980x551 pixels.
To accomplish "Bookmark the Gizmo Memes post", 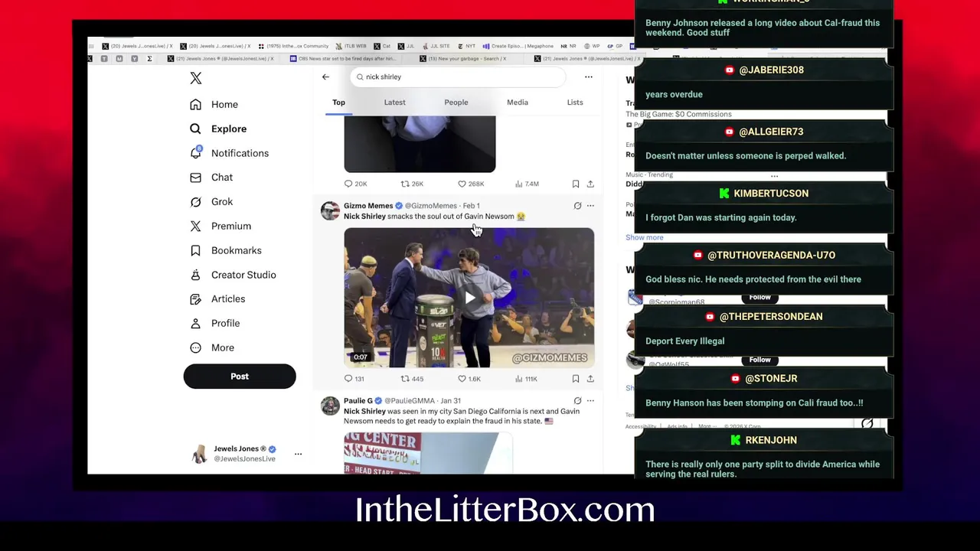I will 576,379.
